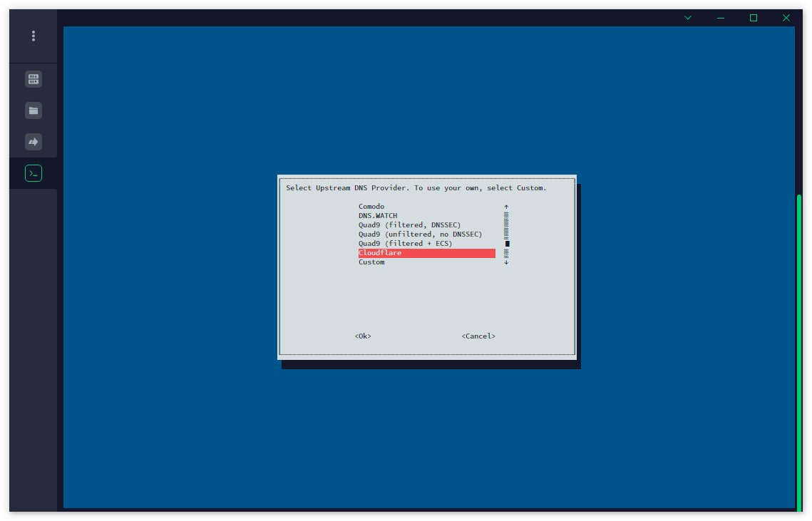Expand the title bar chevron dropdown
The image size is (812, 521).
click(x=688, y=18)
